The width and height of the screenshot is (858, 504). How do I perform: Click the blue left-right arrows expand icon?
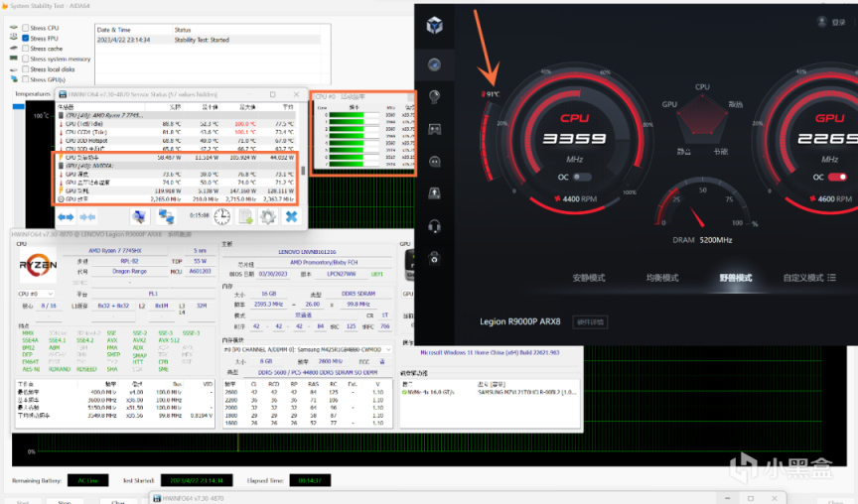[x=66, y=216]
